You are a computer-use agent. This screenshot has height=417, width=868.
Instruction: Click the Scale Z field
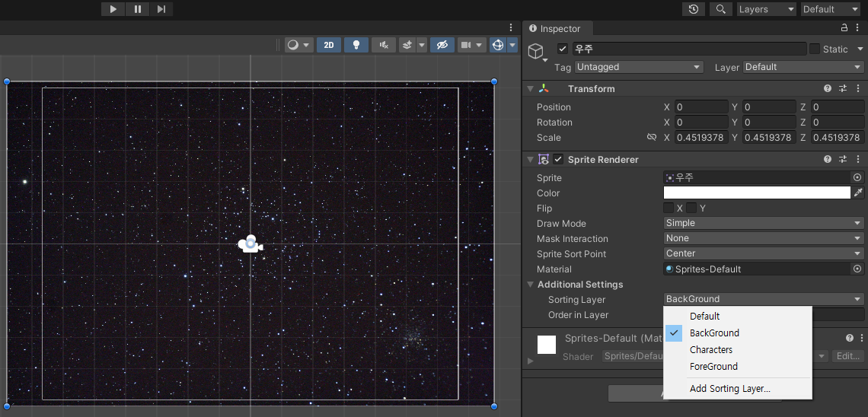(x=837, y=137)
